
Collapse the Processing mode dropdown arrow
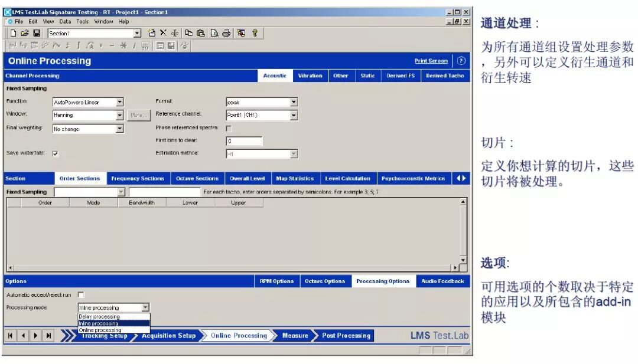[x=145, y=307]
